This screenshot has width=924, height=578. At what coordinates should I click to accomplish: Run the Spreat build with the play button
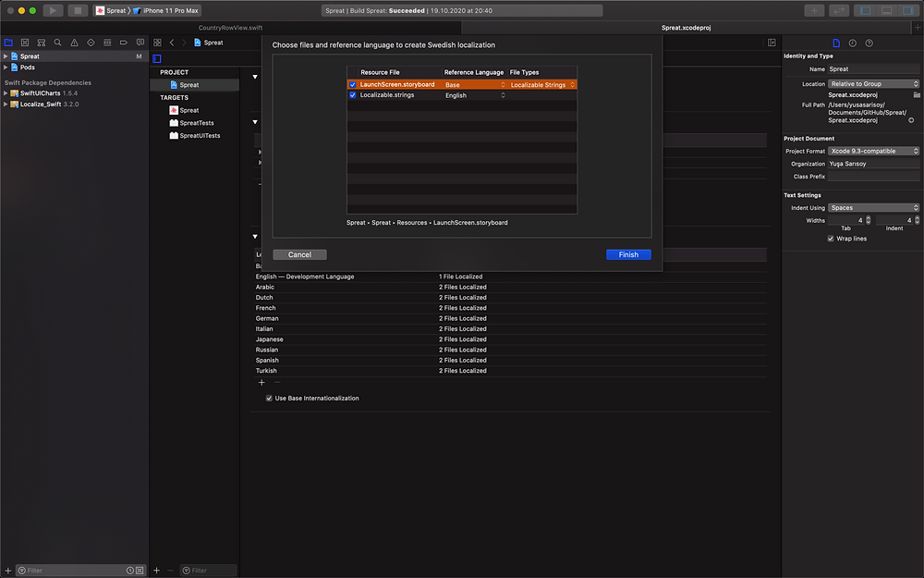click(53, 10)
